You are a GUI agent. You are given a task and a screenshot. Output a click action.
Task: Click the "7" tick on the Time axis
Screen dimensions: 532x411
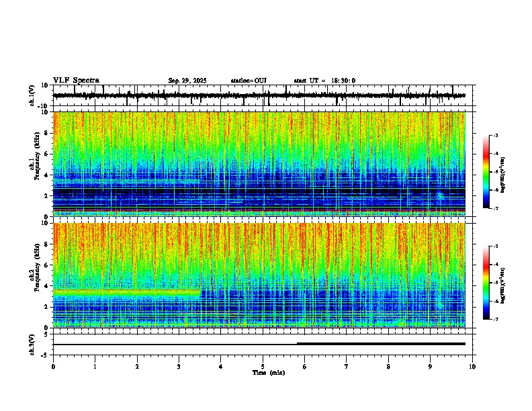[347, 367]
